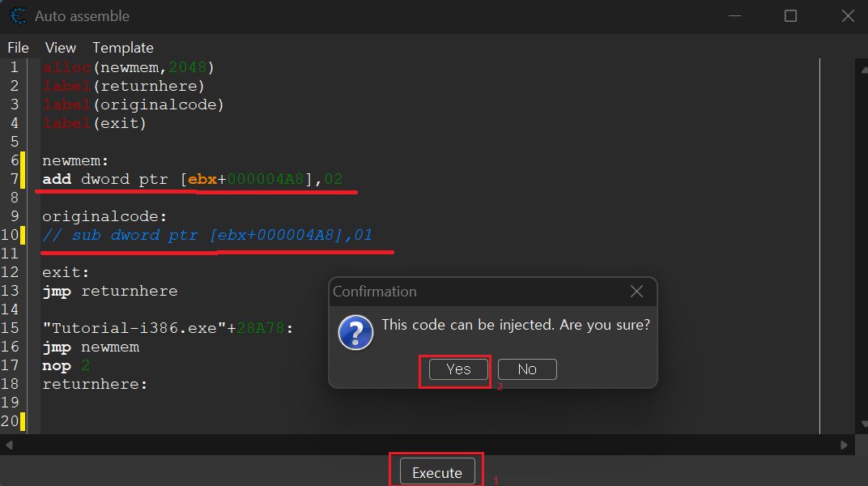This screenshot has height=486, width=868.
Task: Click the alloc(newmem,2048) line
Action: tap(129, 67)
